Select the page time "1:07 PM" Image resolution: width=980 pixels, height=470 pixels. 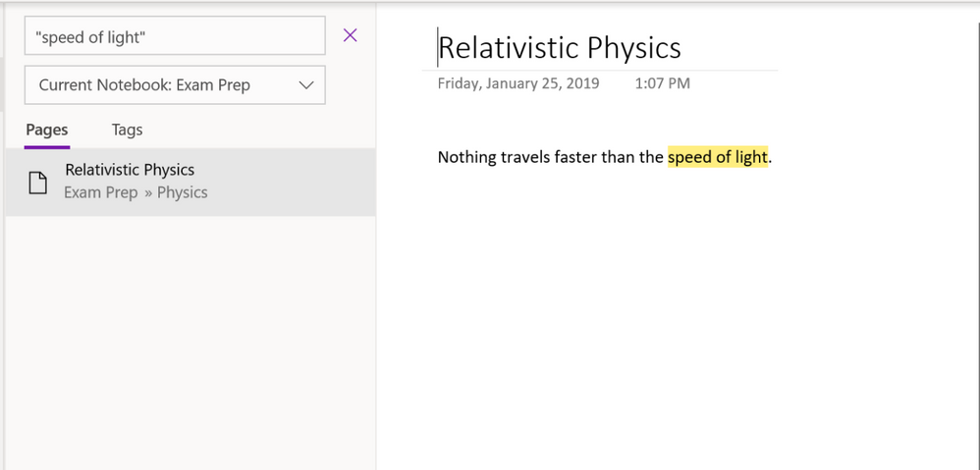point(662,83)
